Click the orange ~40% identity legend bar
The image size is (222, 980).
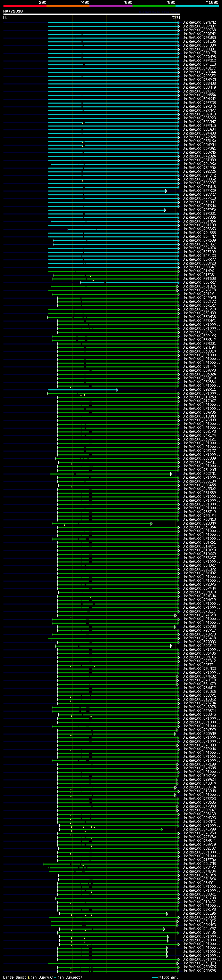coord(68,6)
